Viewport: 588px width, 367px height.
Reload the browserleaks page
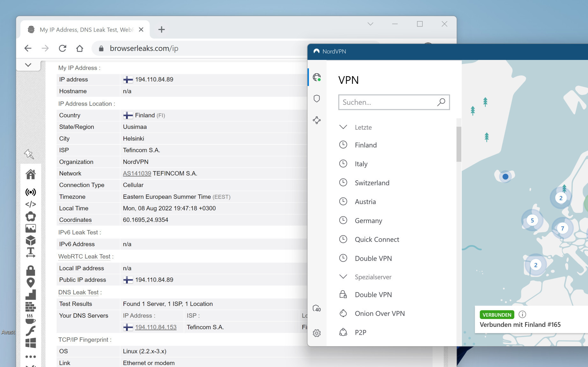tap(62, 48)
